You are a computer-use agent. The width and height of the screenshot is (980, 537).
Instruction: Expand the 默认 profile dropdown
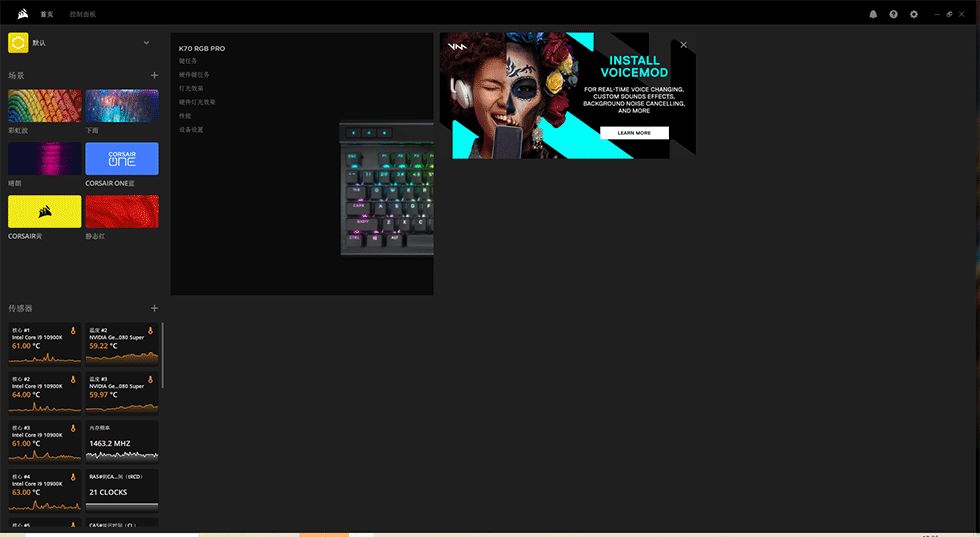(x=146, y=43)
